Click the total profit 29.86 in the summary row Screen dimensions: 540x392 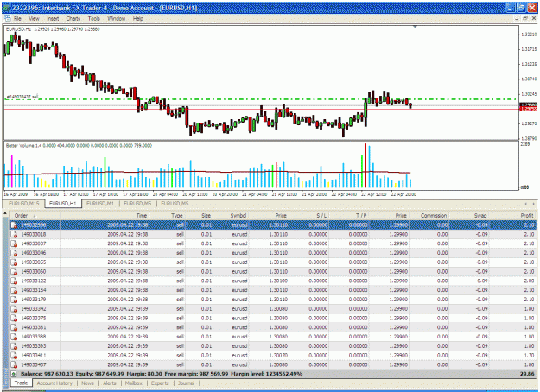pos(527,374)
